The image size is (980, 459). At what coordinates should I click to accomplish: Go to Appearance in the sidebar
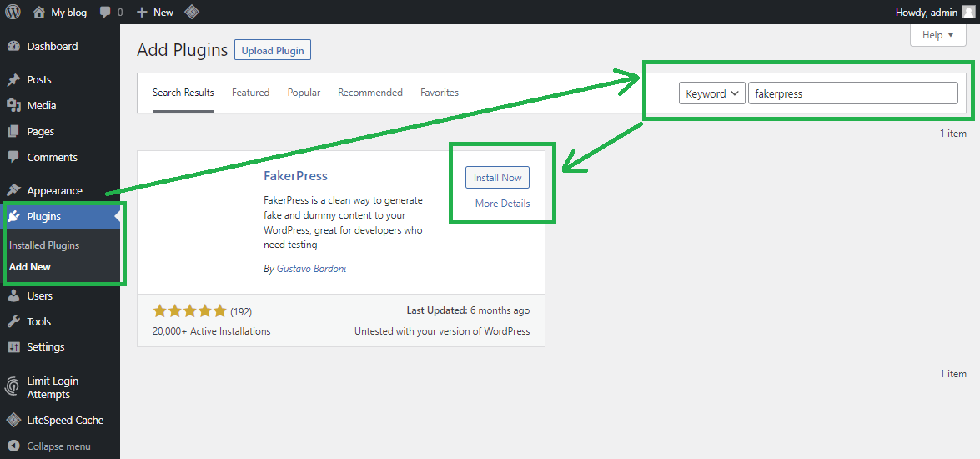tap(54, 191)
